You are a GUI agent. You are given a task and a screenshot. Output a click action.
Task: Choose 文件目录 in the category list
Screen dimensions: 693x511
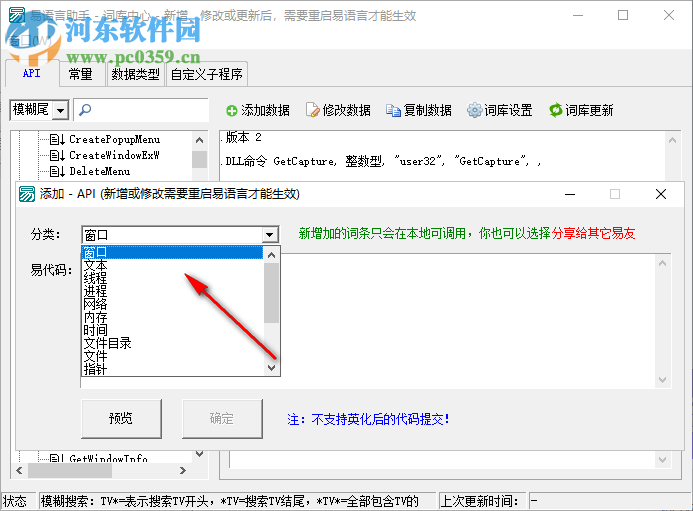[x=172, y=343]
